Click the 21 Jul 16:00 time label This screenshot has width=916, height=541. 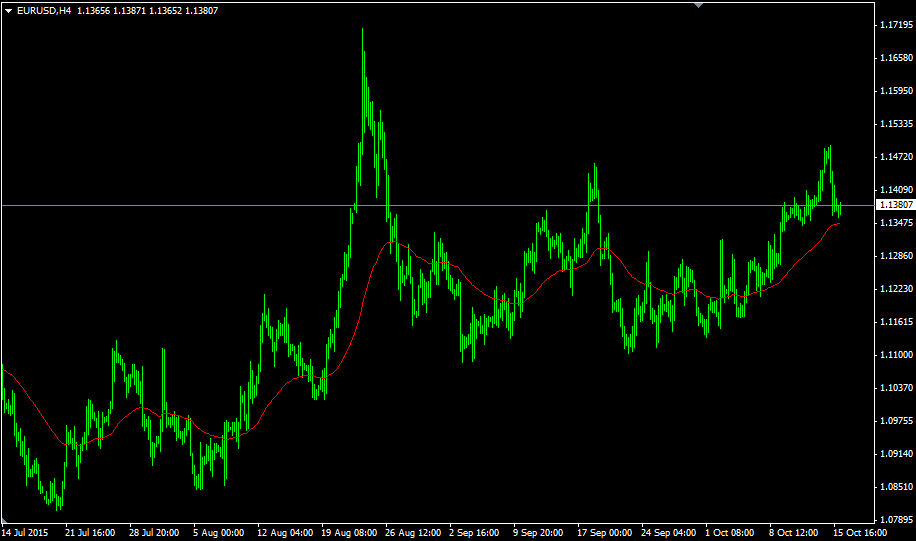click(90, 533)
